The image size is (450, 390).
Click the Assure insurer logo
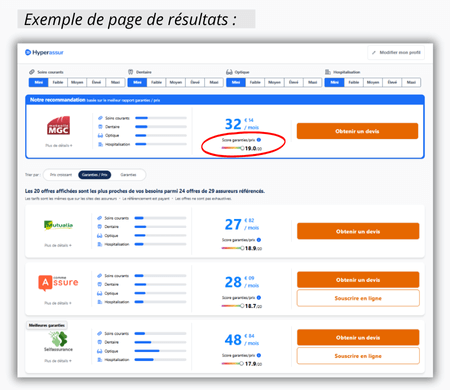coord(58,283)
